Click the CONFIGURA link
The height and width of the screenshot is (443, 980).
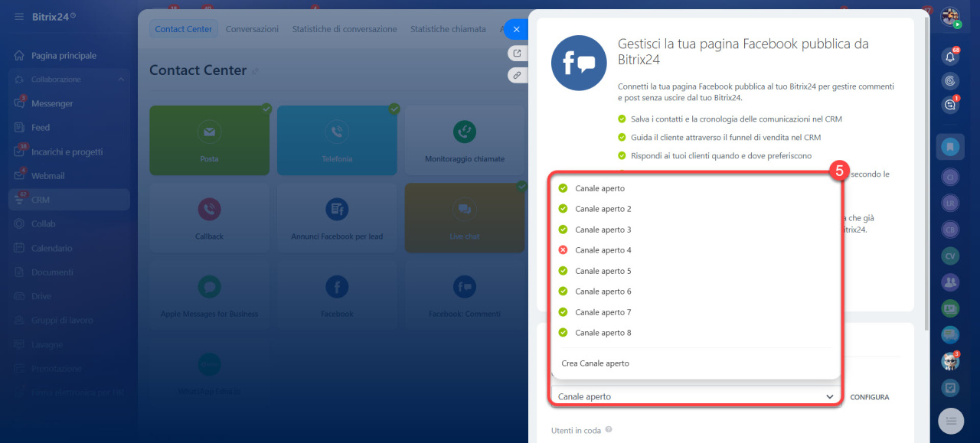pyautogui.click(x=869, y=397)
